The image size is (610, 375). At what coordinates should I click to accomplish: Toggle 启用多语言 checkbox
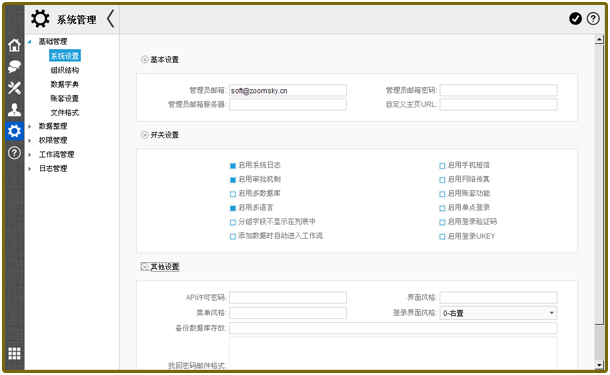tap(233, 208)
